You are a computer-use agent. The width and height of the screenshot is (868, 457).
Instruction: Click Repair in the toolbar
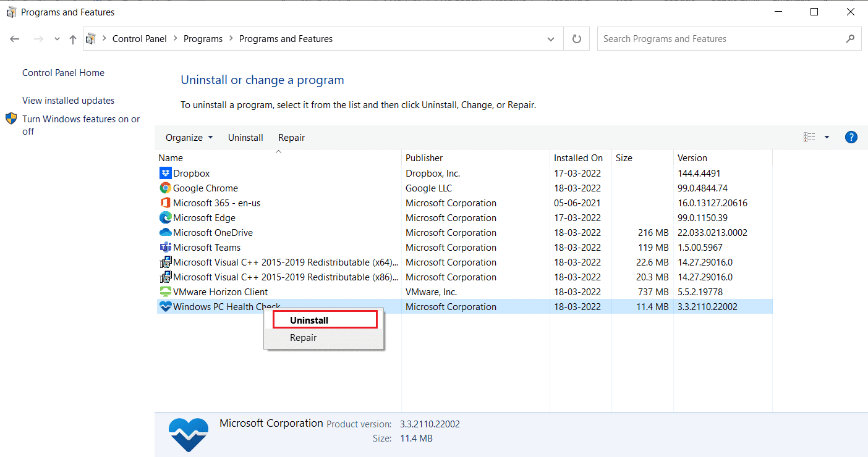click(291, 138)
